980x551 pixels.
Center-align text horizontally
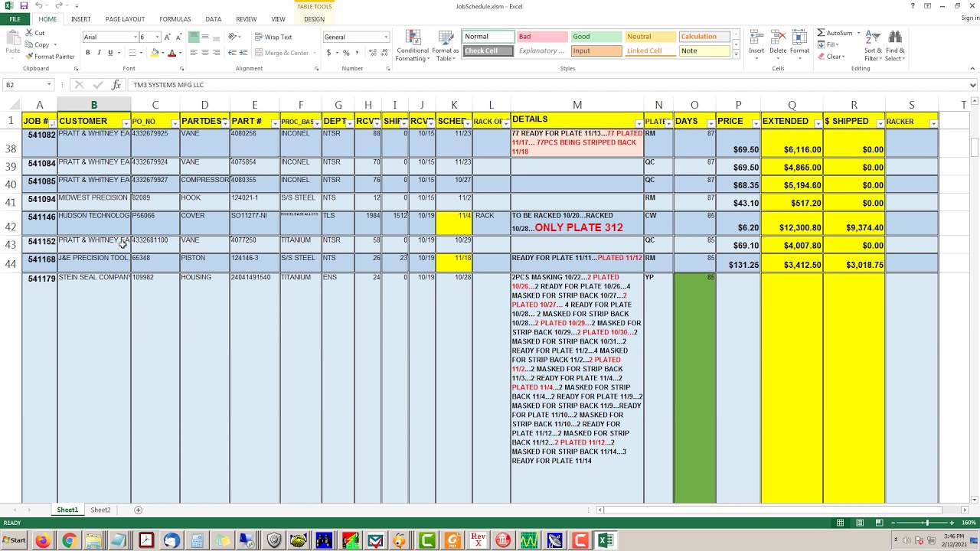pyautogui.click(x=204, y=53)
